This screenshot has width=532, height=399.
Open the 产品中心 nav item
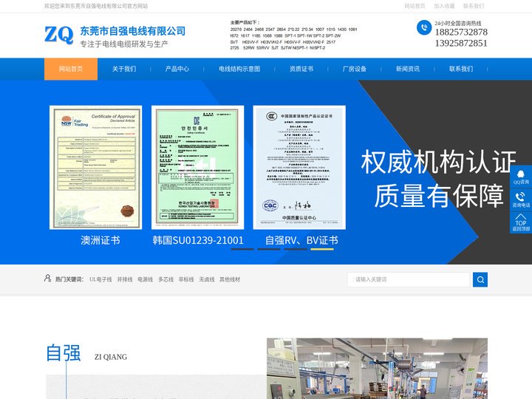[x=177, y=69]
